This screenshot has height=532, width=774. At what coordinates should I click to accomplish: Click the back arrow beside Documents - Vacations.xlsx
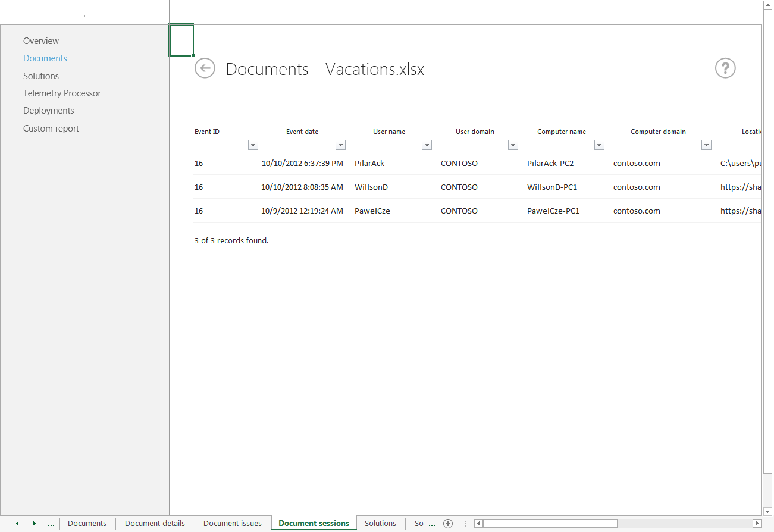point(205,68)
